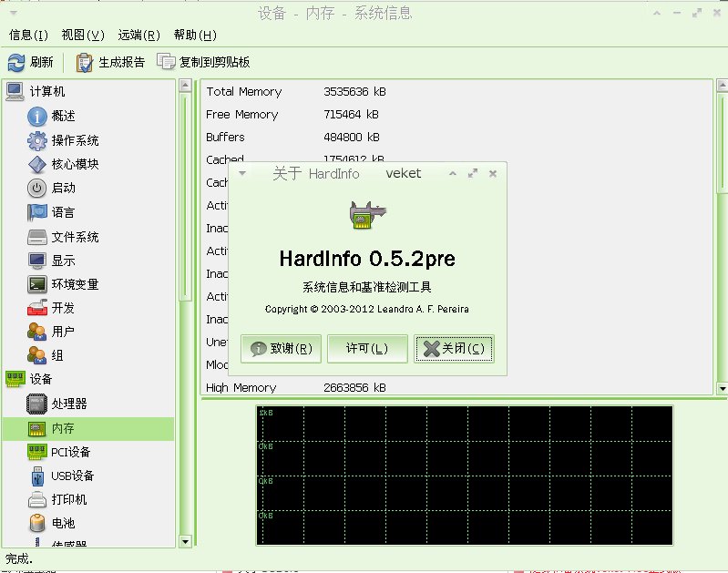
Task: Click the 致谢(R) credits button
Action: tap(281, 349)
